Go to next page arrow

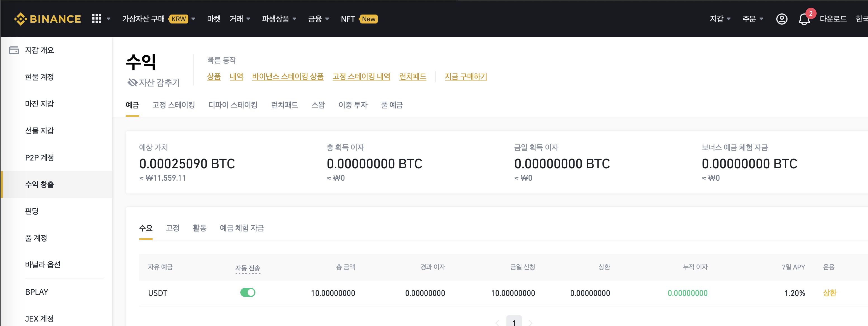(530, 323)
